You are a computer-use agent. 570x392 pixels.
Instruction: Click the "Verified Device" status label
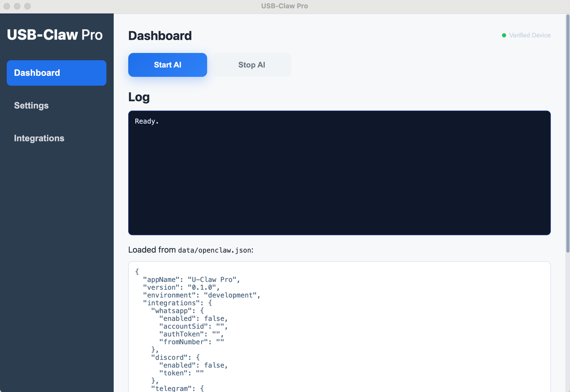pos(530,35)
